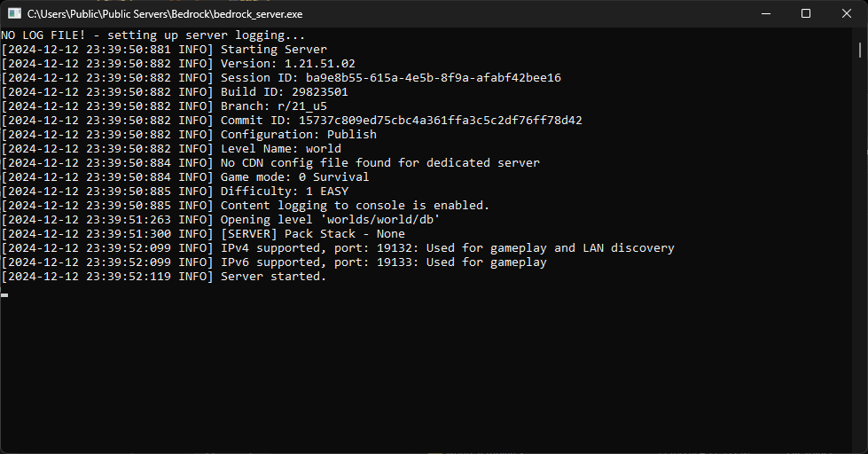Image resolution: width=868 pixels, height=454 pixels.
Task: Click the "Level Name: world" line
Action: pos(280,149)
